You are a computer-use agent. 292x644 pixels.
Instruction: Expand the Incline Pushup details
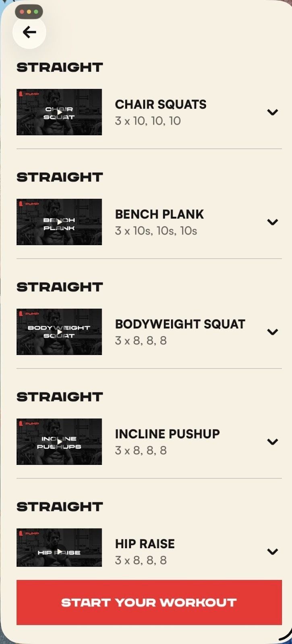pos(273,442)
